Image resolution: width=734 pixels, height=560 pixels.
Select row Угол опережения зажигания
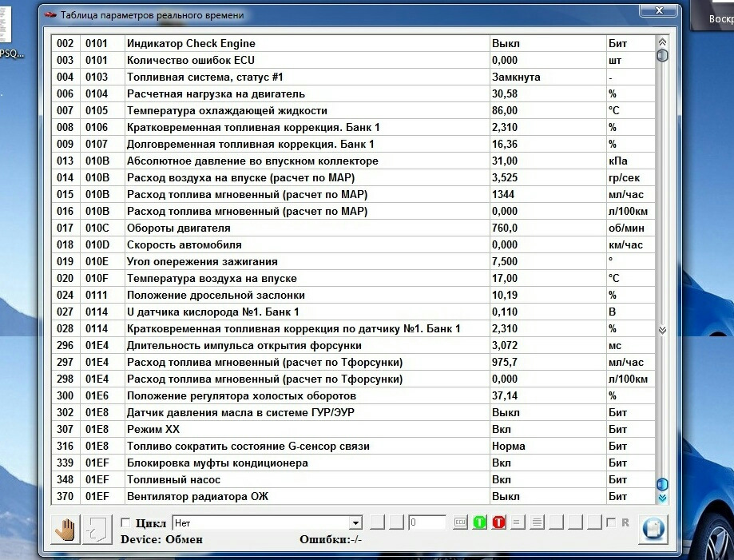point(354,262)
